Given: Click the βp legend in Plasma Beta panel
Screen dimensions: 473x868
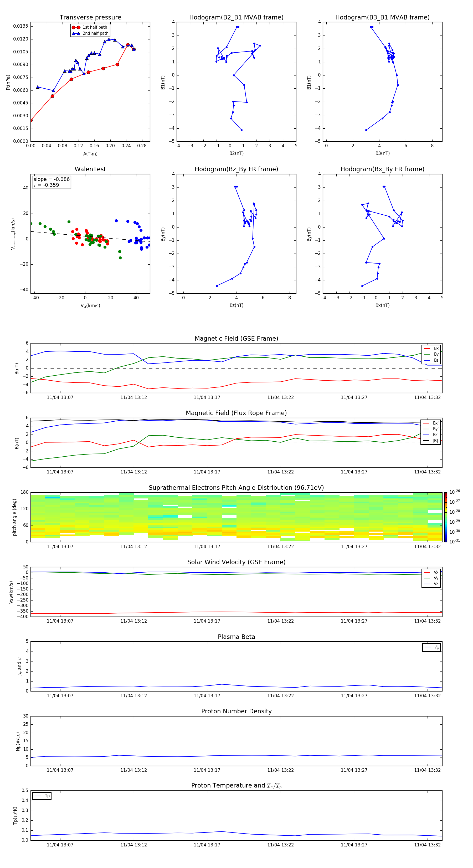Looking at the screenshot, I should 431,647.
